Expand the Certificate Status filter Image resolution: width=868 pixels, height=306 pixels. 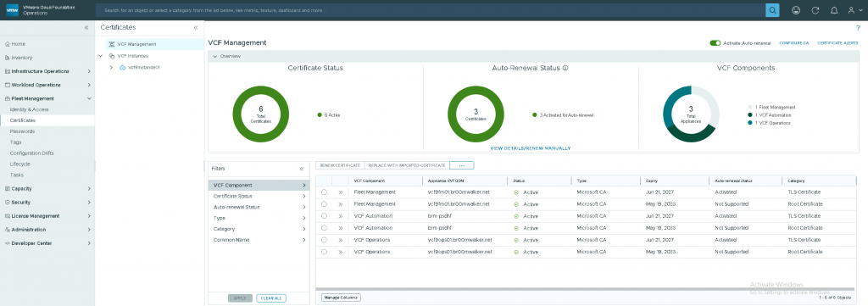[304, 197]
